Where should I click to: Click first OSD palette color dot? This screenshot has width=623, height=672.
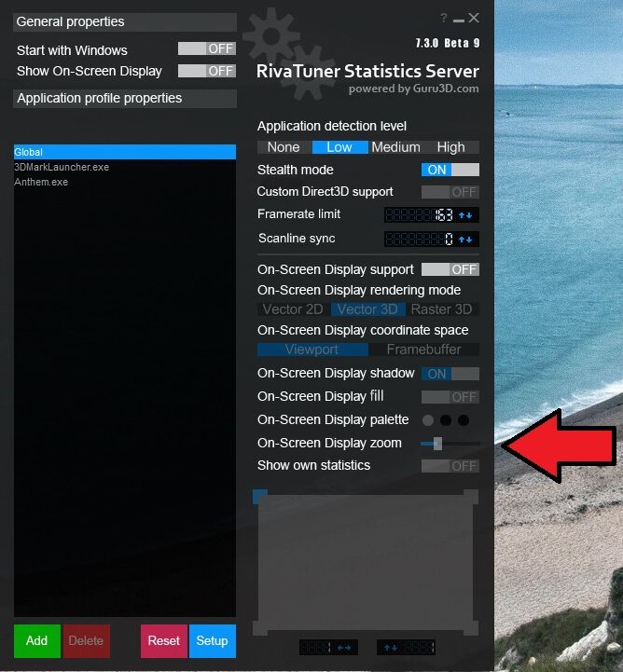pos(428,420)
